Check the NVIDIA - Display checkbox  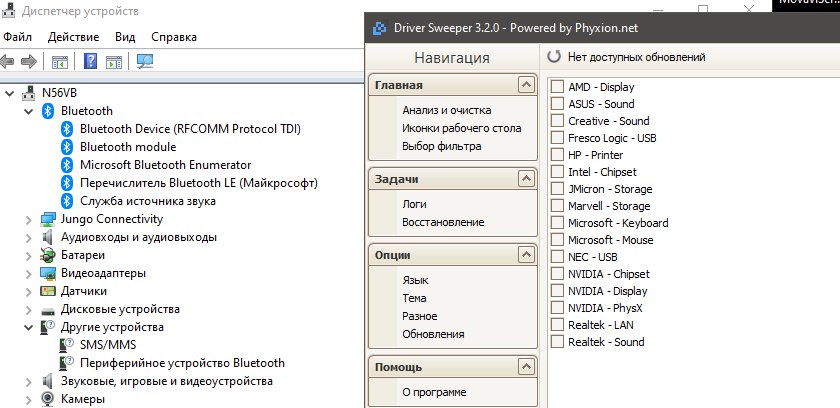[558, 291]
